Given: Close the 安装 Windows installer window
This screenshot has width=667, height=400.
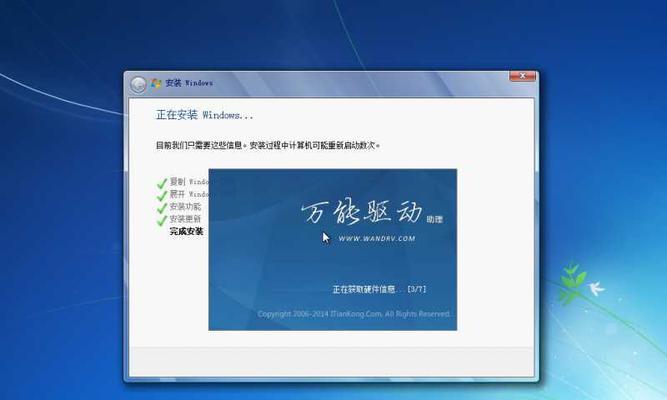Looking at the screenshot, I should click(522, 76).
